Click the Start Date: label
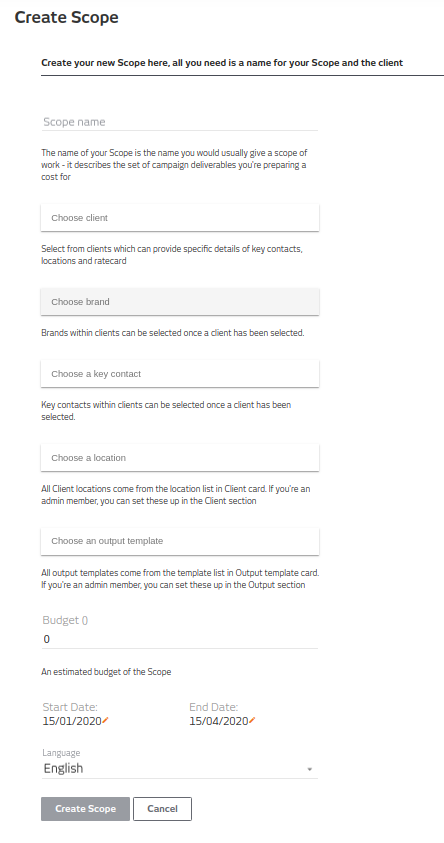The width and height of the screenshot is (444, 843). click(x=70, y=708)
